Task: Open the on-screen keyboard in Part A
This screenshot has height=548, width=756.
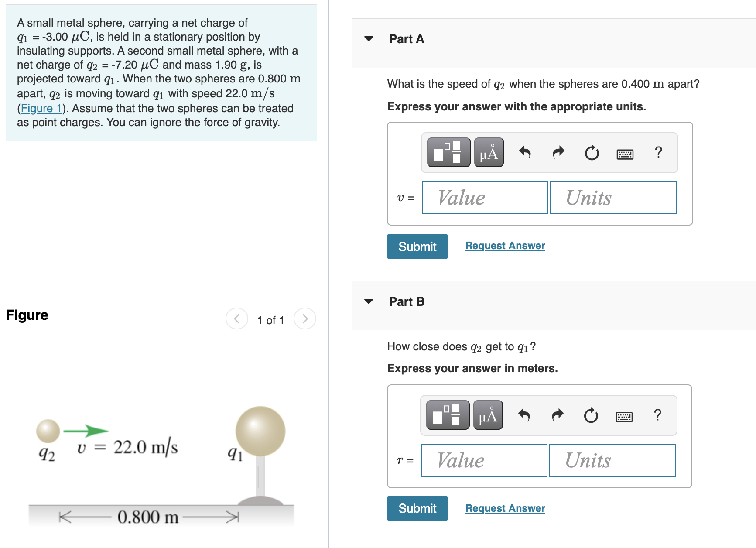Action: (626, 153)
